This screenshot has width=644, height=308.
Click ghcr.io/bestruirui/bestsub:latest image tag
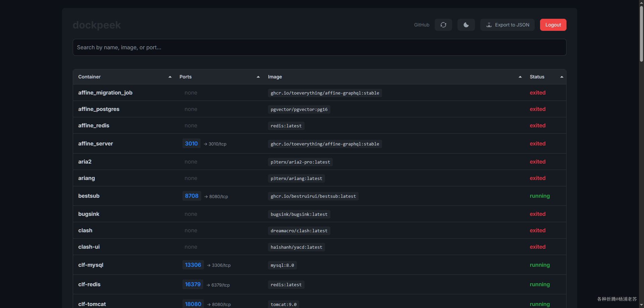point(313,196)
